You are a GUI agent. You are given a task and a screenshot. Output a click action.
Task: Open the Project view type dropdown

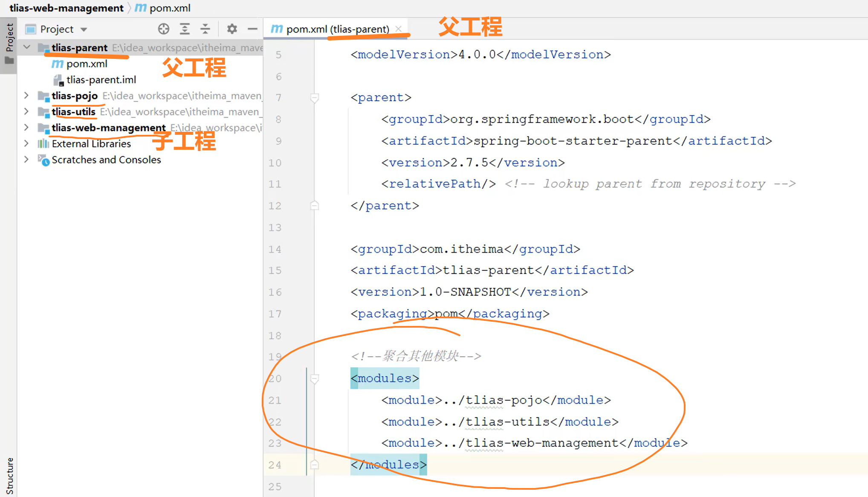pyautogui.click(x=84, y=29)
